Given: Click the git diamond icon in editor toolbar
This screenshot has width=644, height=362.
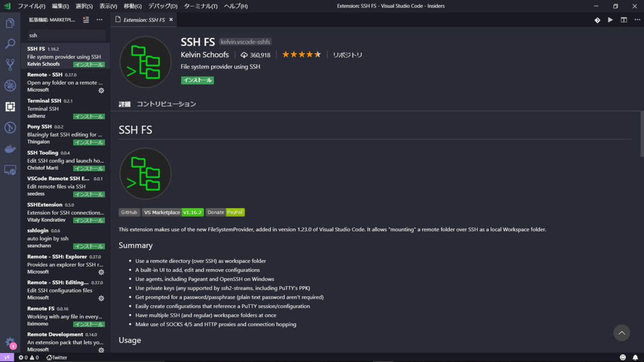Looking at the screenshot, I should click(x=597, y=20).
